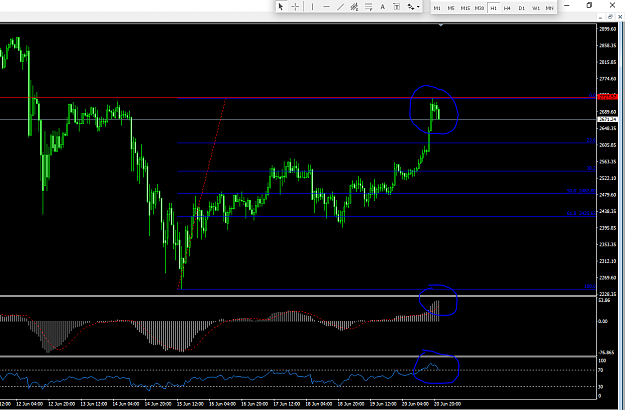Click the chart shift triangle marker at top
625x410 pixels.
(441, 25)
